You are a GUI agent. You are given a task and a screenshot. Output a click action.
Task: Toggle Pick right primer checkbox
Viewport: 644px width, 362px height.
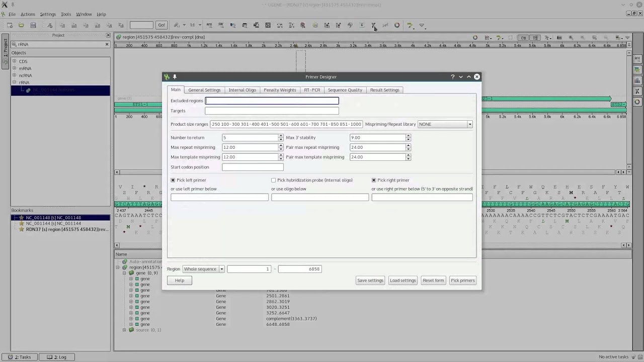[x=374, y=180]
